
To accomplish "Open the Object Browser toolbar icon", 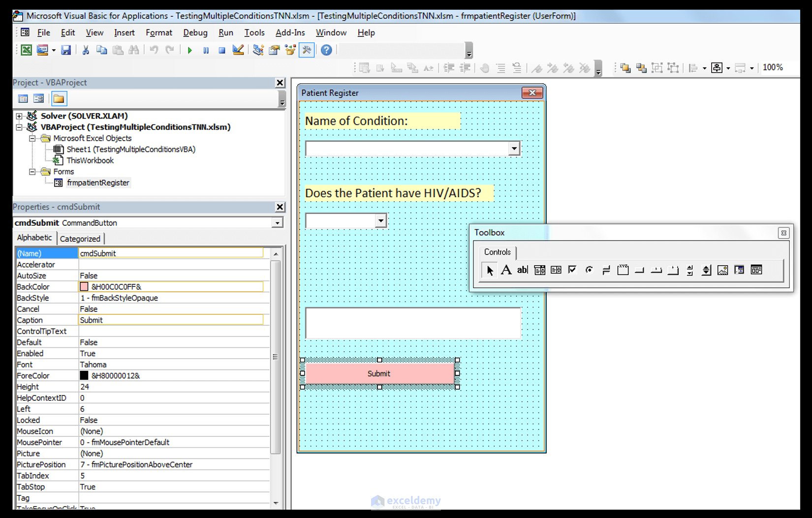I will (x=290, y=50).
